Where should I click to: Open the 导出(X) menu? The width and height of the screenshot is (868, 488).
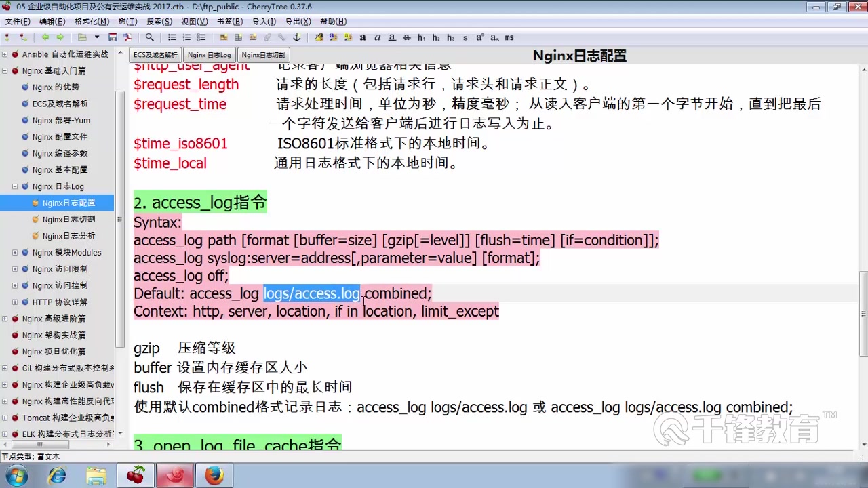298,22
